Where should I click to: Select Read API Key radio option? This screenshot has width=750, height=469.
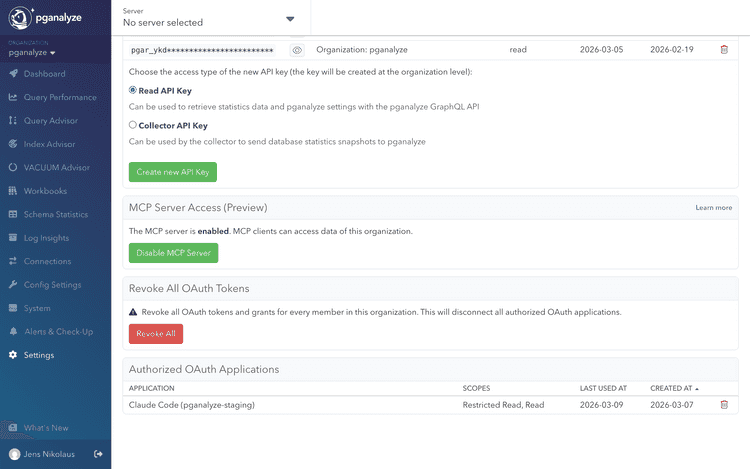tap(132, 90)
